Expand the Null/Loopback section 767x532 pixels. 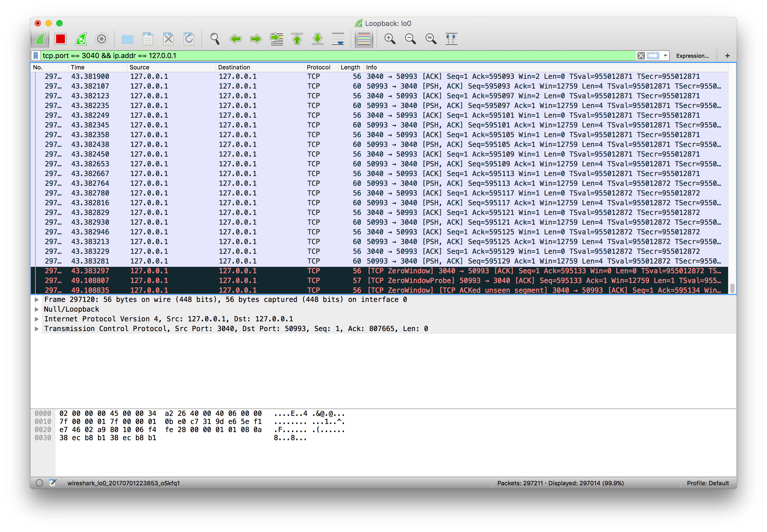[37, 309]
